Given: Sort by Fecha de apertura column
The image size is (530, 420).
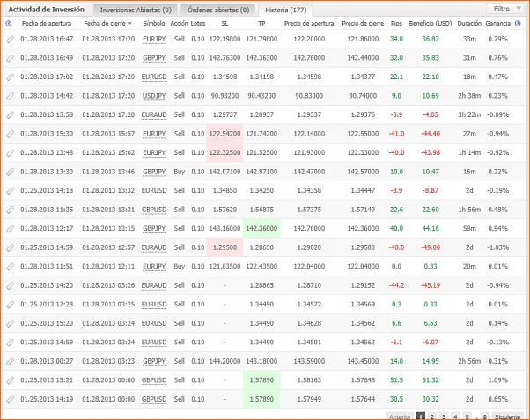Looking at the screenshot, I should coord(47,23).
